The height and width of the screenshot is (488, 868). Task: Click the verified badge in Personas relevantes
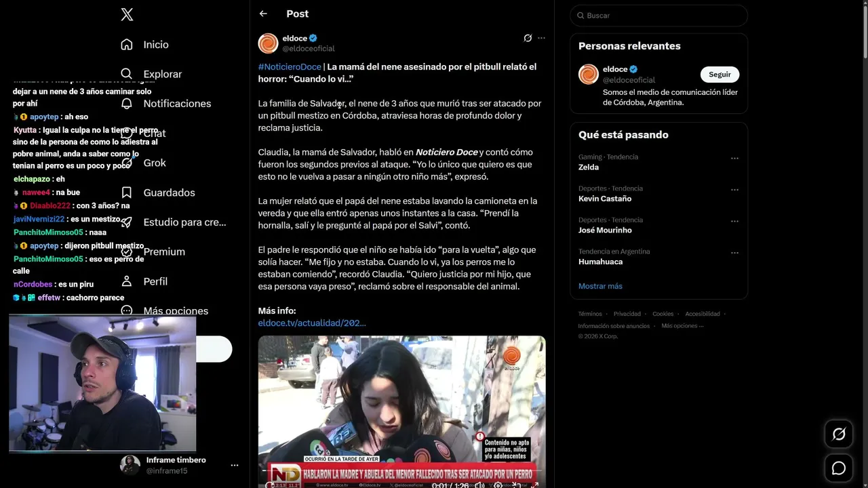tap(633, 69)
